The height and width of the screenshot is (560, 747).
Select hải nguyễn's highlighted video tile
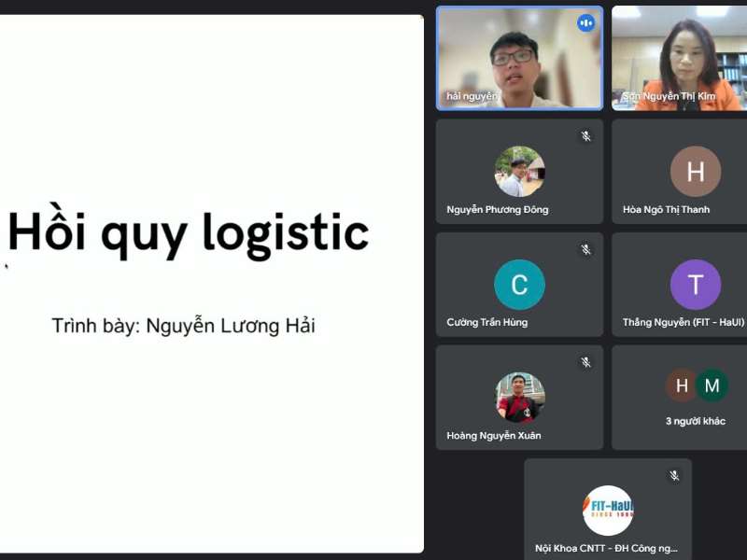click(519, 56)
